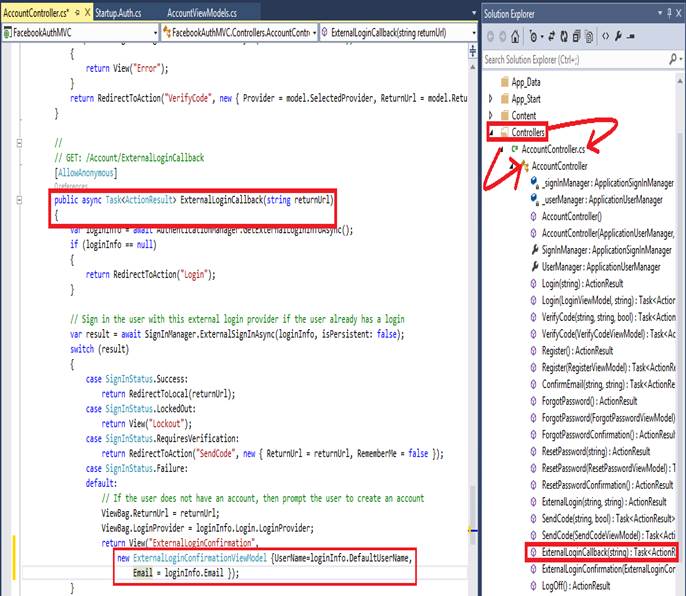Screen dimensions: 686x596
Task: Open the FacebookAuthMVC project dropdown
Action: (155, 32)
